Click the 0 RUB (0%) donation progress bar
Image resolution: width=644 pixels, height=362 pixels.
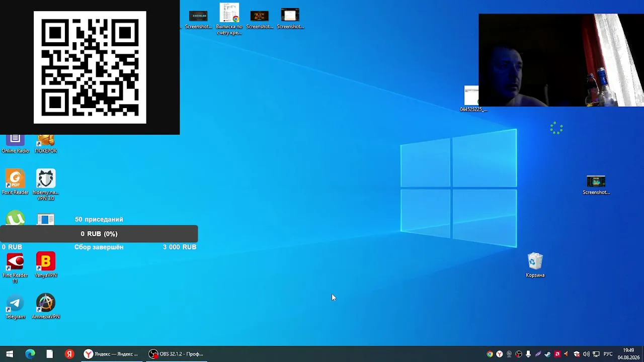pos(99,234)
